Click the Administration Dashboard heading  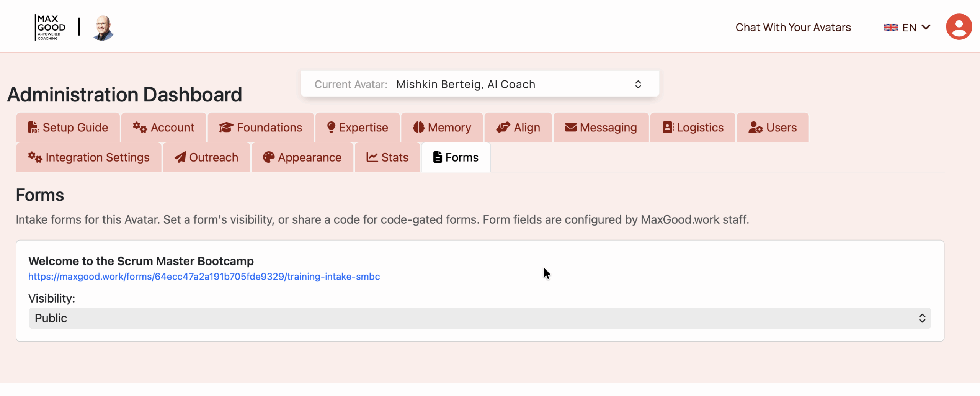tap(125, 95)
